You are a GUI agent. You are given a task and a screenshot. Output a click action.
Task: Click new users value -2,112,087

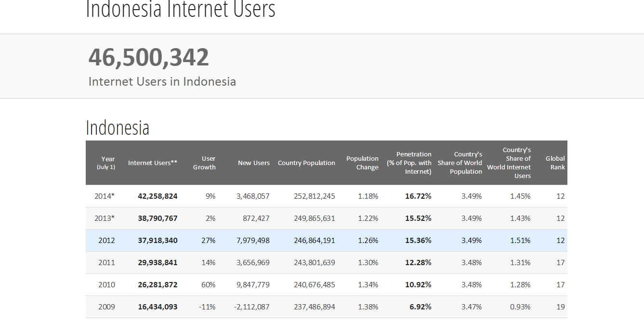pyautogui.click(x=251, y=307)
